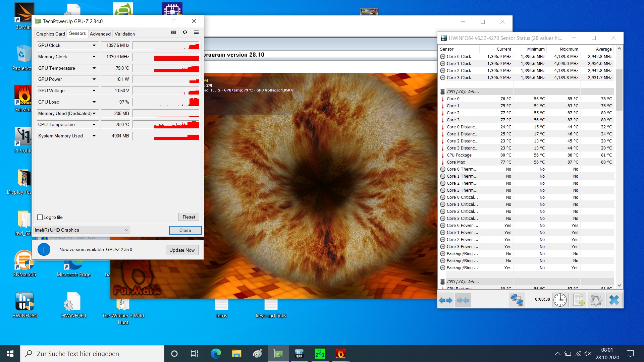Click the GPU-Z screenshot camera icon

(173, 33)
